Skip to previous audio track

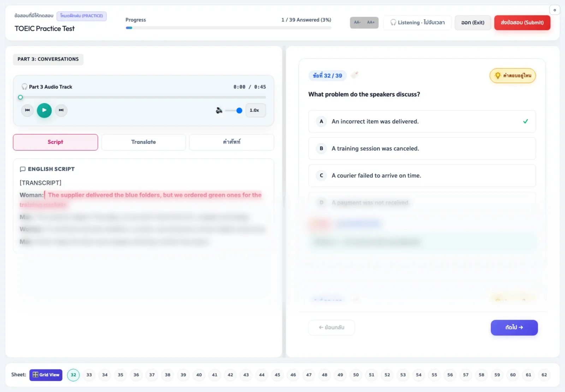coord(27,110)
